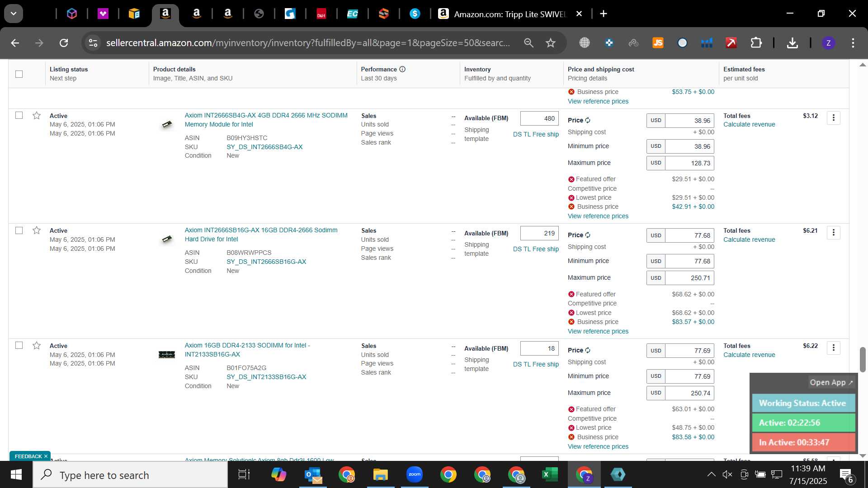
Task: Switch to the magenta heart icon tab
Action: coord(103,14)
